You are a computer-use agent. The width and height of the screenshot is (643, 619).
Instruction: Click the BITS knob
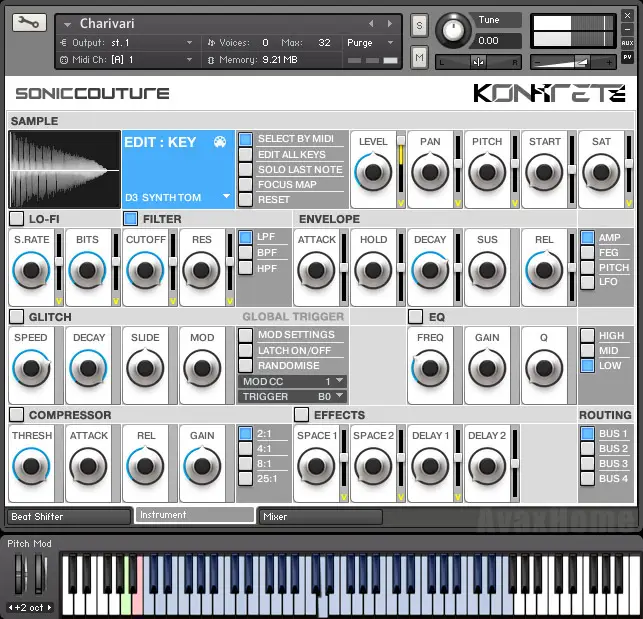point(88,270)
